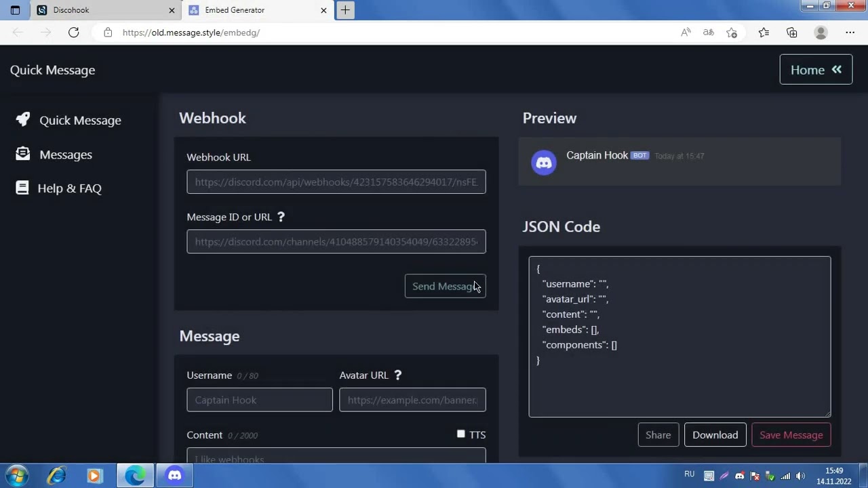Image resolution: width=868 pixels, height=488 pixels.
Task: Click the Username input field
Action: coord(260,400)
